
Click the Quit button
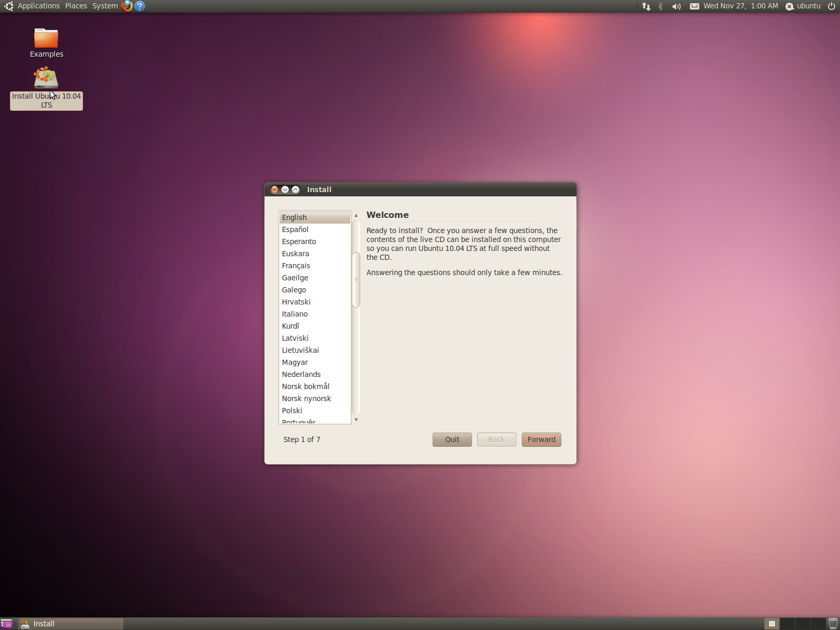click(x=452, y=439)
